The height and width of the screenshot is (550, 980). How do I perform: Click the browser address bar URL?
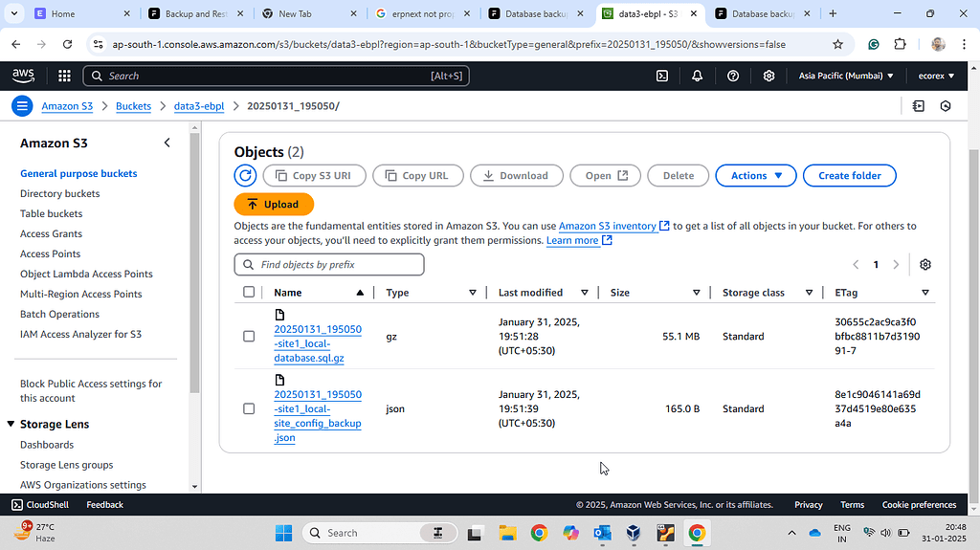click(x=449, y=44)
